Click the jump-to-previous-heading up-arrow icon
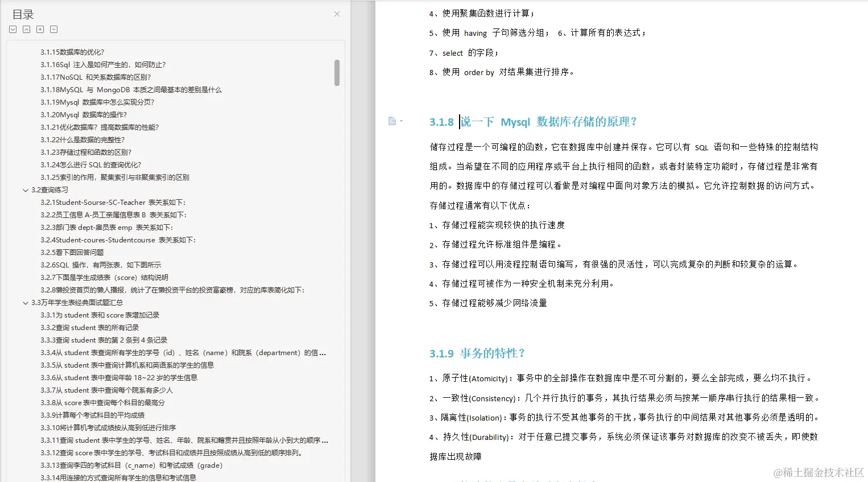Image resolution: width=868 pixels, height=482 pixels. click(x=26, y=29)
